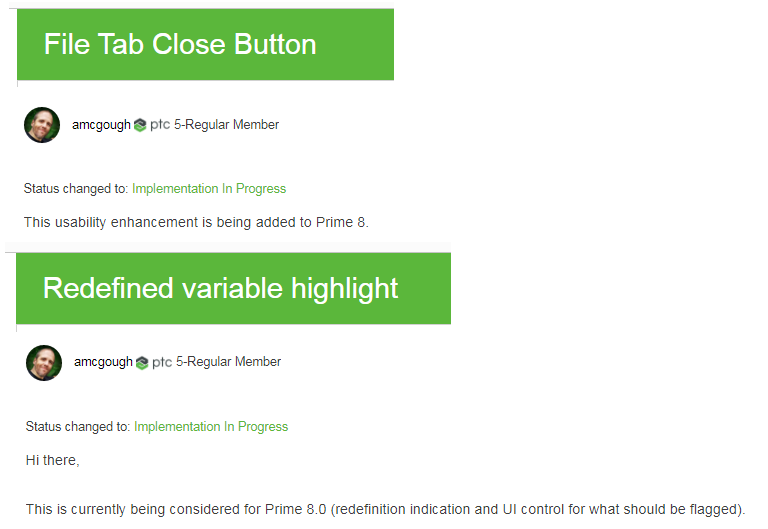Click "Implementation In Progress" status under File Tab post
This screenshot has height=529, width=768.
209,188
